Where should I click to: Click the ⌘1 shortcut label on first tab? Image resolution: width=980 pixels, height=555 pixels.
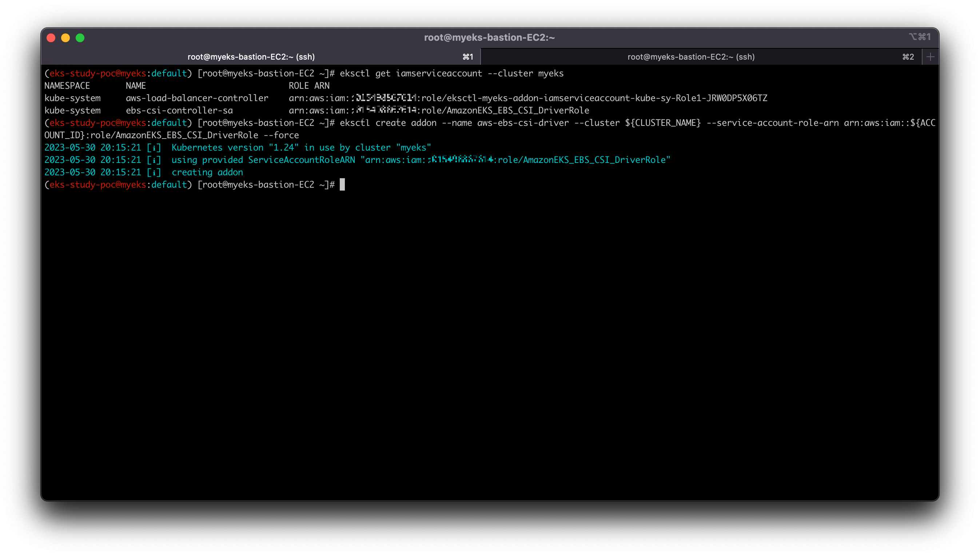click(468, 57)
